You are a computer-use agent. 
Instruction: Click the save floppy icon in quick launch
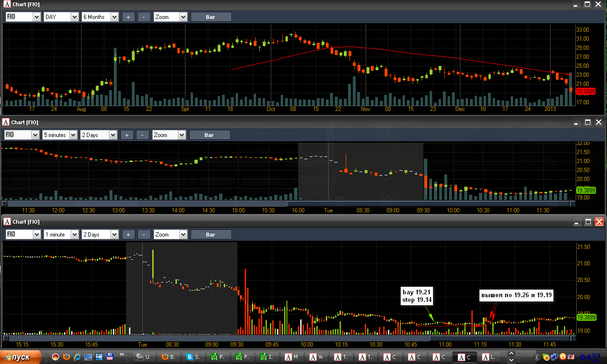click(110, 356)
